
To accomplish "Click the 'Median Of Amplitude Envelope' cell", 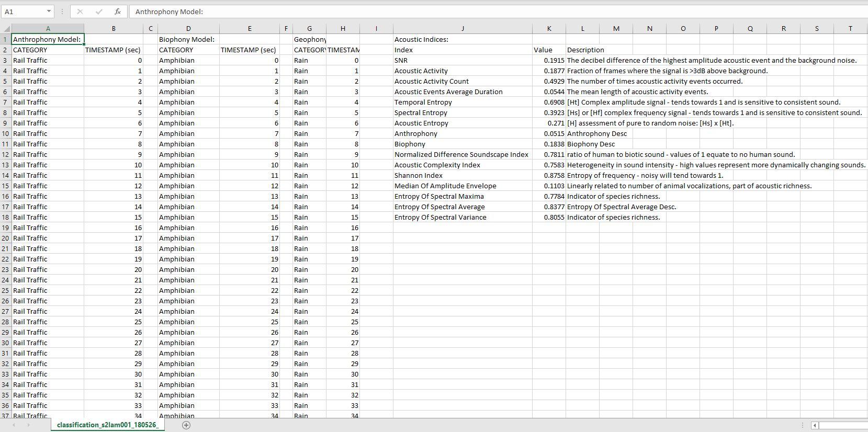I will point(463,186).
